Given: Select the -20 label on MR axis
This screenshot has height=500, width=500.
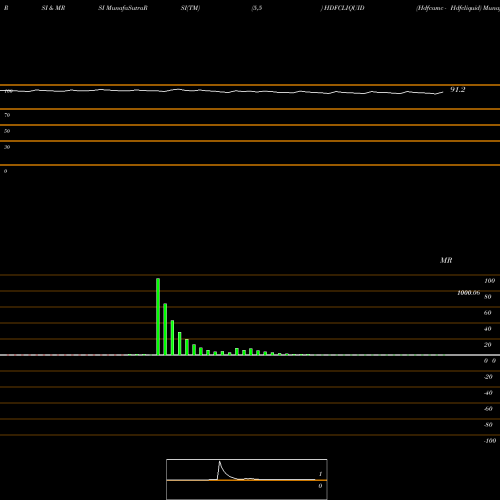Looking at the screenshot, I should tap(488, 377).
